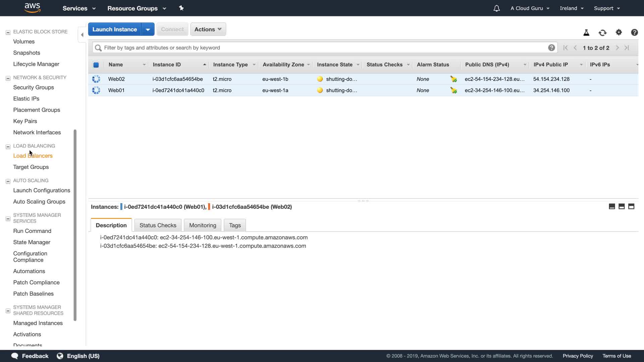Click the refresh instances icon
The image size is (644, 362).
coord(602,33)
